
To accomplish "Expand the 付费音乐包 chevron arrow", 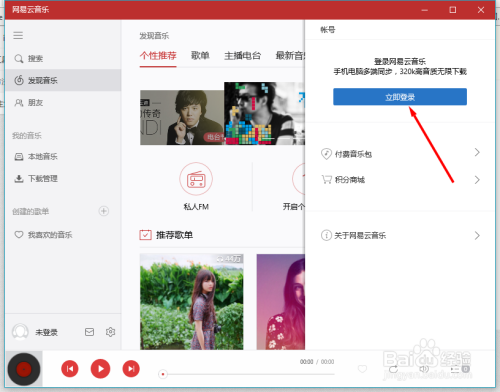I will pyautogui.click(x=477, y=152).
